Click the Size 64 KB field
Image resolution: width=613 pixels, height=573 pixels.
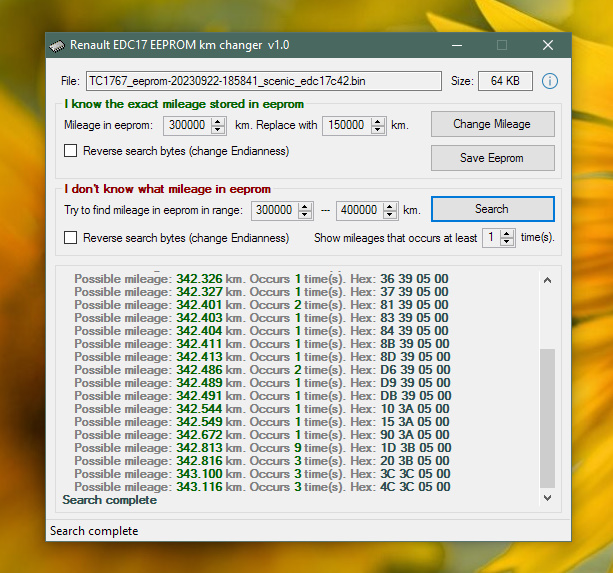pos(505,81)
